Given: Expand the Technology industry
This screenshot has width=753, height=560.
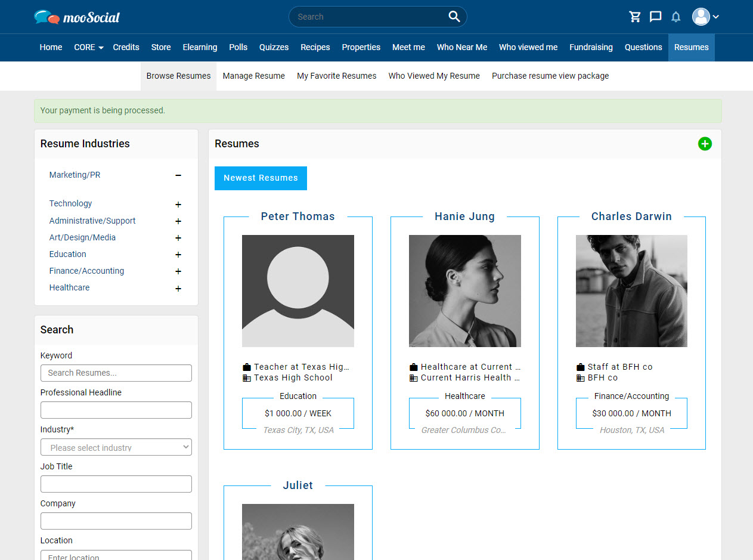Looking at the screenshot, I should (178, 205).
